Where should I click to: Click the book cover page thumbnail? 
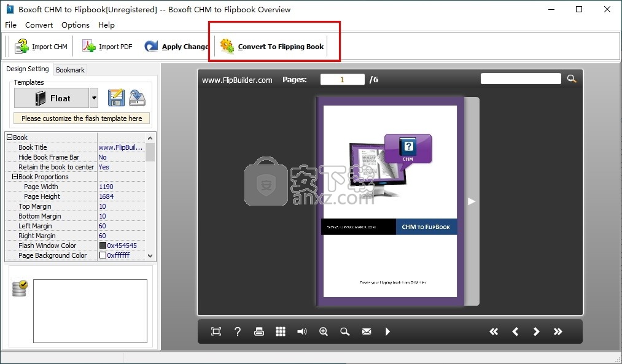(x=390, y=201)
